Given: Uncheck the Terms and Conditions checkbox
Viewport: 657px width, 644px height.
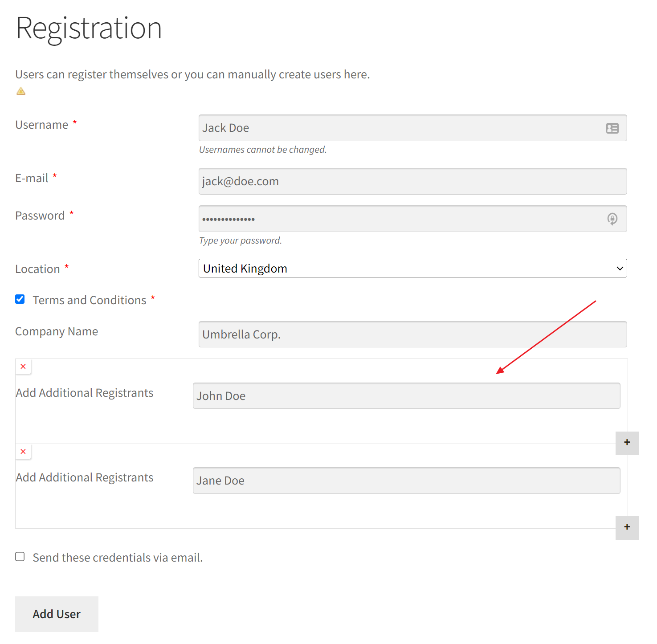Looking at the screenshot, I should (x=20, y=299).
